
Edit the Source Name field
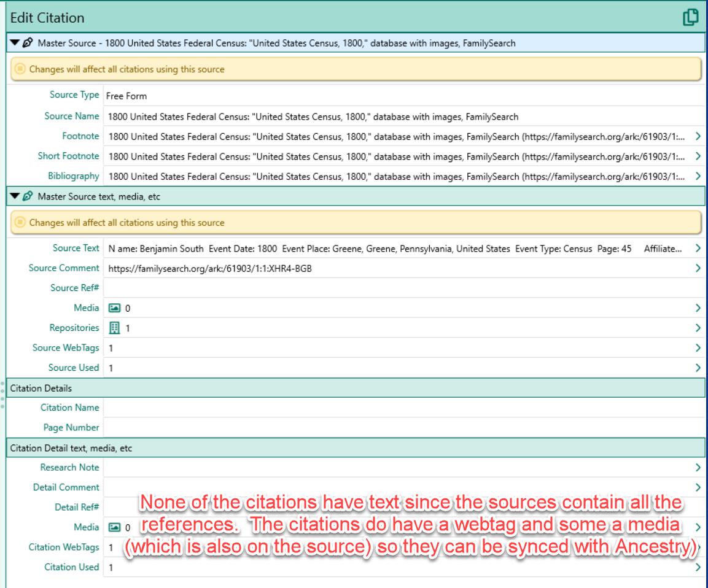click(x=404, y=117)
